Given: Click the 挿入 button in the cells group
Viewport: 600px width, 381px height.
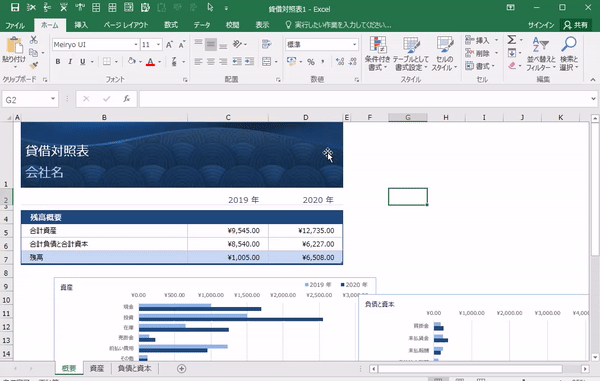Looking at the screenshot, I should coord(481,40).
